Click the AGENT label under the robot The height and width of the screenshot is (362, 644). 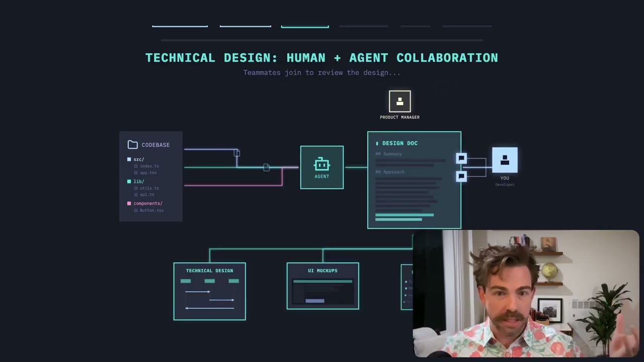322,176
